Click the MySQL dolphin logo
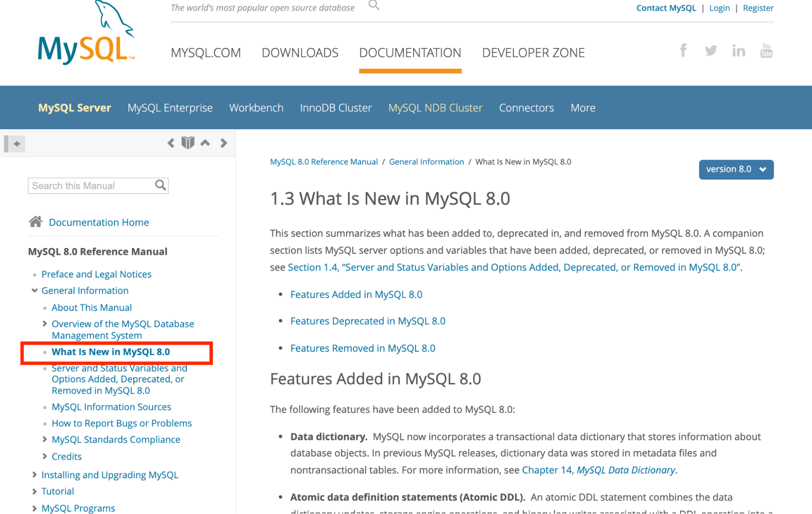The image size is (812, 514). coord(86,32)
